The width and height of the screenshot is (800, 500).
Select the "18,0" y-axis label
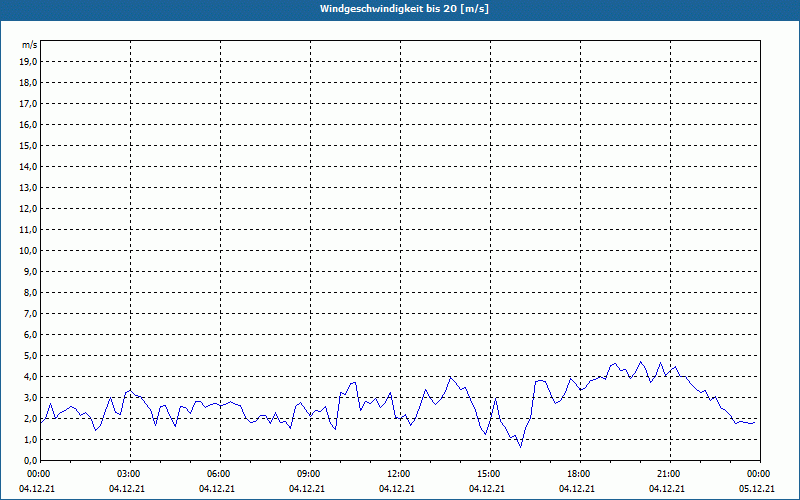tap(29, 83)
